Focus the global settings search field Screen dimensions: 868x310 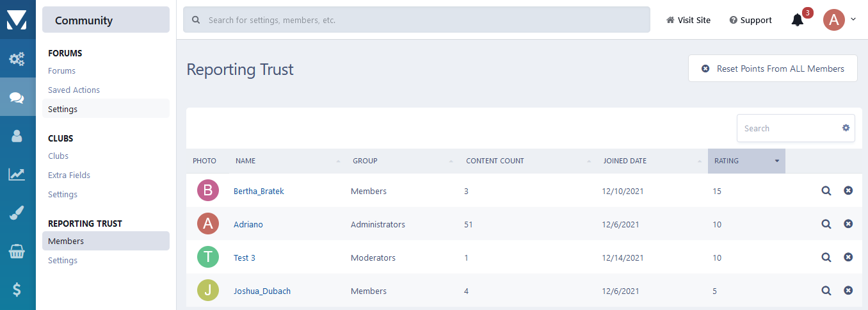point(422,20)
